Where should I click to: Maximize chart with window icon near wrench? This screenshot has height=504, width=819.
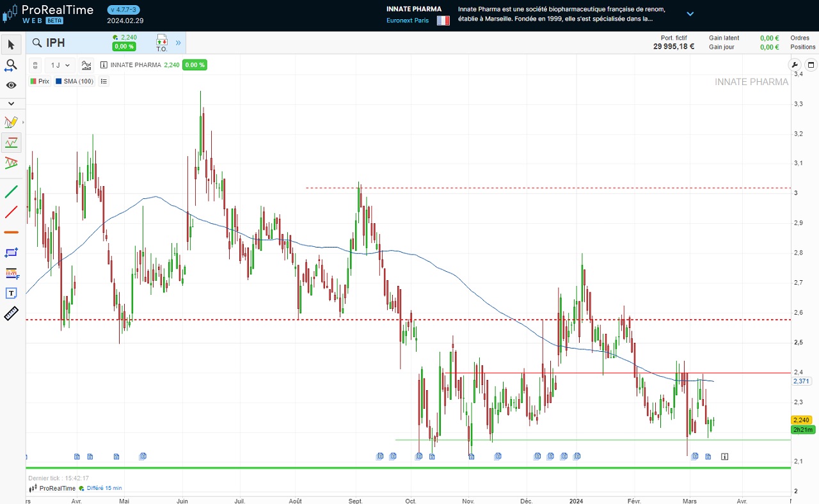point(811,65)
